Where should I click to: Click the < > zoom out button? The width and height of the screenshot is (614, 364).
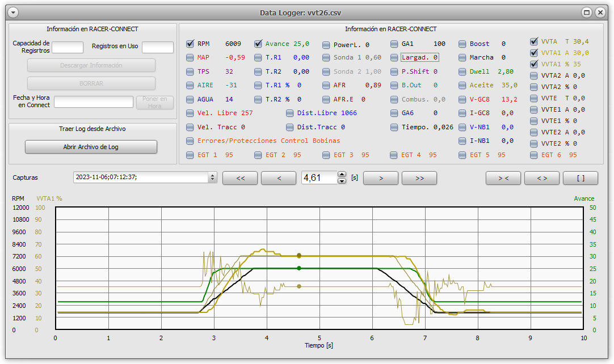[x=542, y=178]
